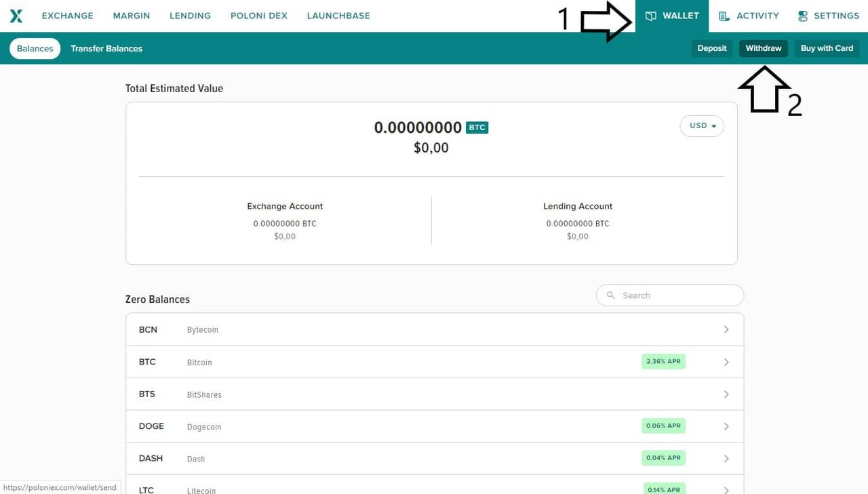Click the $0,00 total value text
Screen dimensions: 868x494
click(x=431, y=147)
